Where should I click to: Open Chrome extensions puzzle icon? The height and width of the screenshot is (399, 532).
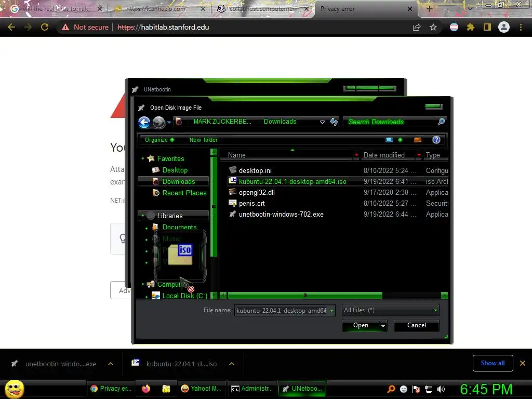pos(471,27)
